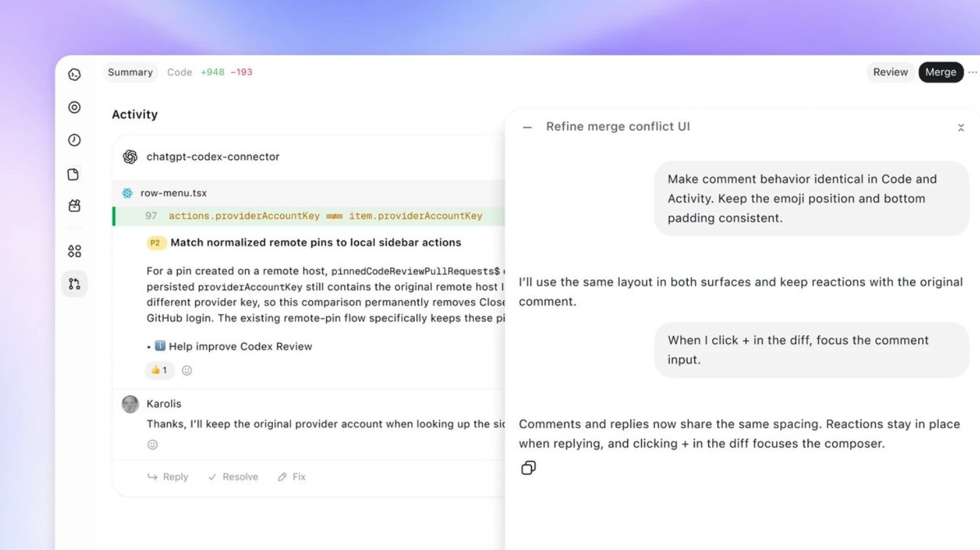Switch to the Summary tab

point(130,72)
